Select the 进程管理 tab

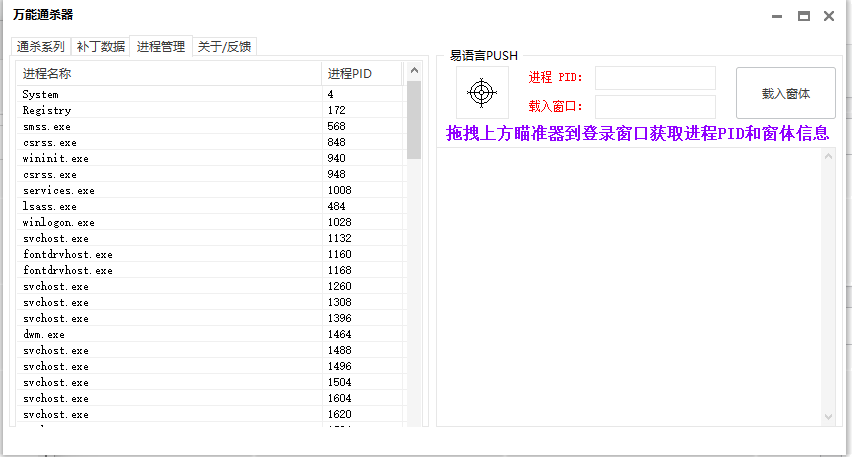[x=161, y=46]
